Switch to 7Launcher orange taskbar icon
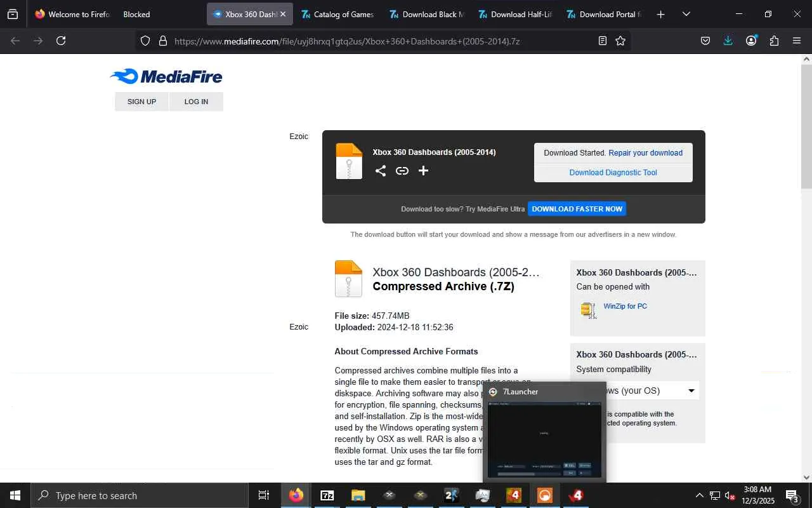Image resolution: width=812 pixels, height=508 pixels. tap(545, 495)
